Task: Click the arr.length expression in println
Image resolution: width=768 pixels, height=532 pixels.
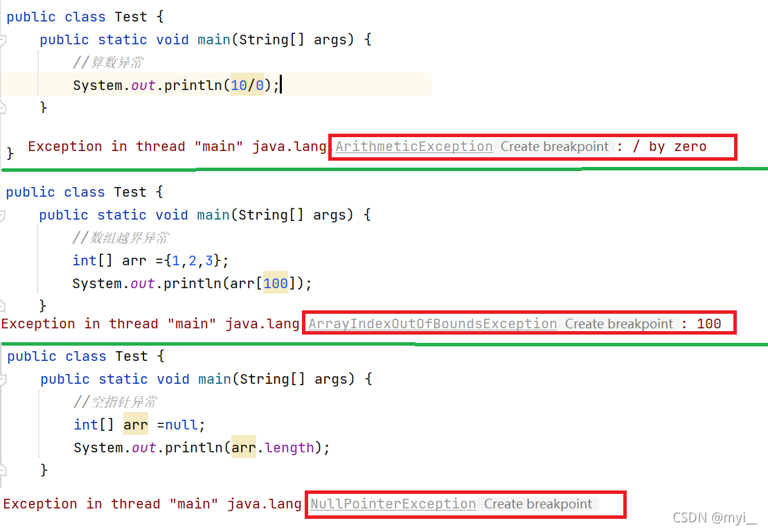Action: (x=273, y=447)
